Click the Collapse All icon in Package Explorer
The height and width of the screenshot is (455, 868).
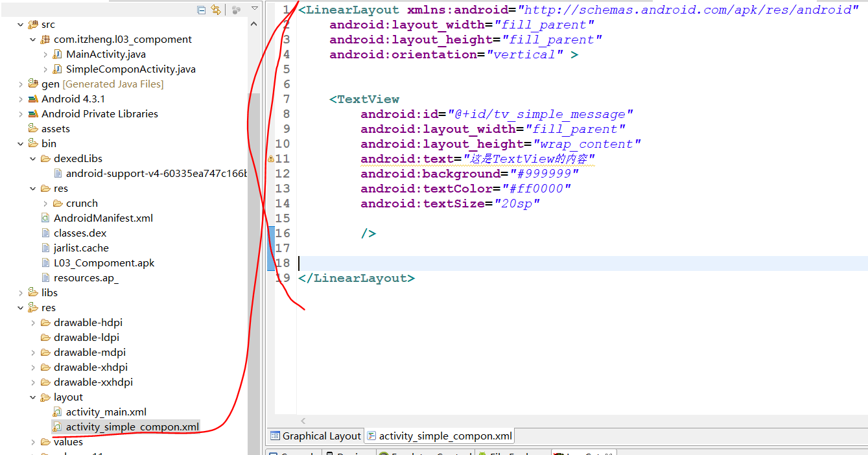tap(202, 10)
